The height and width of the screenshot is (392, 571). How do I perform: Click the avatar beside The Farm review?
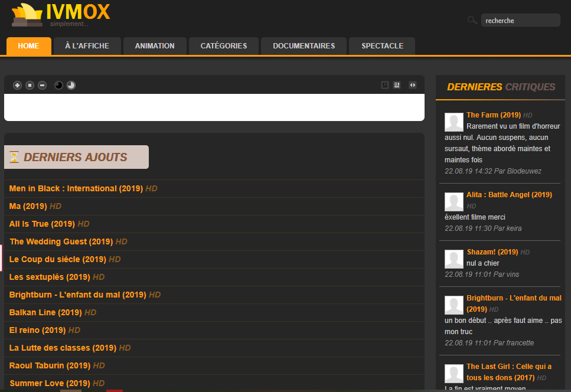(453, 122)
